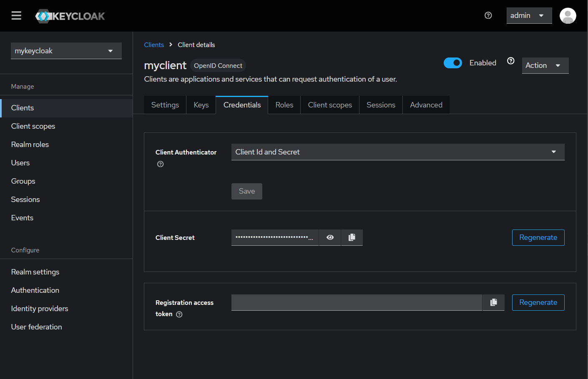
Task: Regenerate the client secret
Action: click(538, 237)
